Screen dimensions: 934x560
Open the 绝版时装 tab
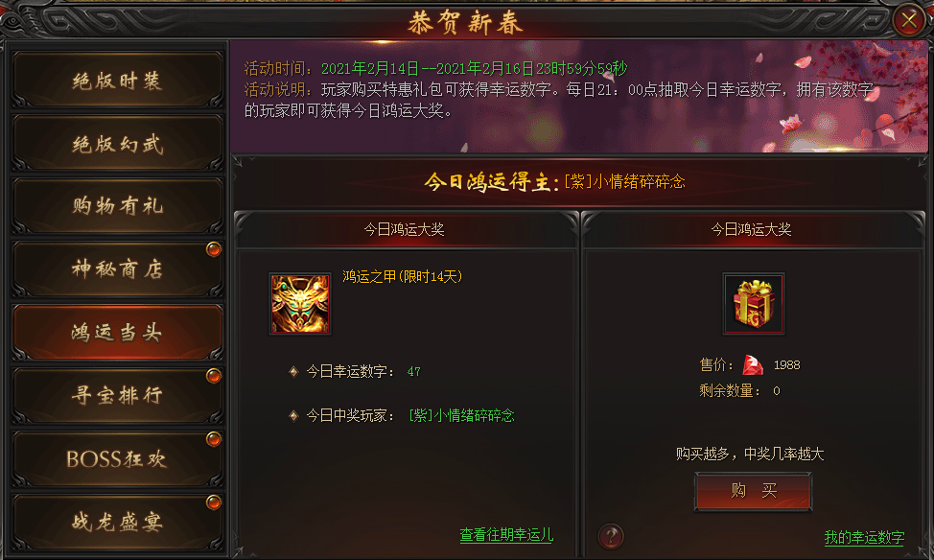(117, 81)
